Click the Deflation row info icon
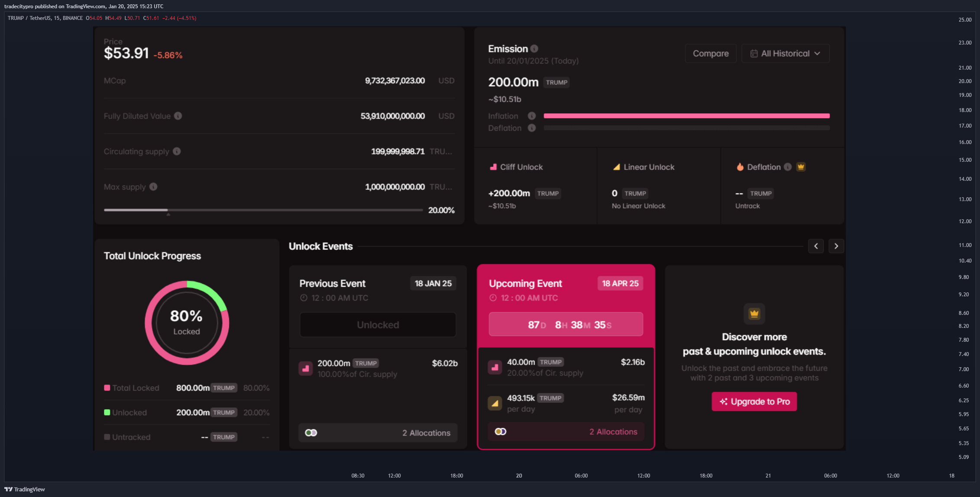The width and height of the screenshot is (980, 497). [x=532, y=128]
